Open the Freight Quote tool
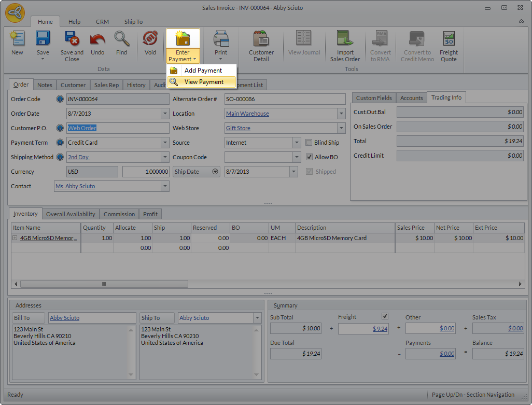Viewport: 532px width, 405px height. tap(449, 39)
